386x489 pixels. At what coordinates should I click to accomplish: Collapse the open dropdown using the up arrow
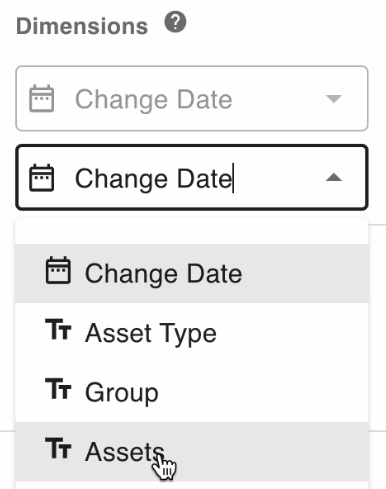click(334, 177)
